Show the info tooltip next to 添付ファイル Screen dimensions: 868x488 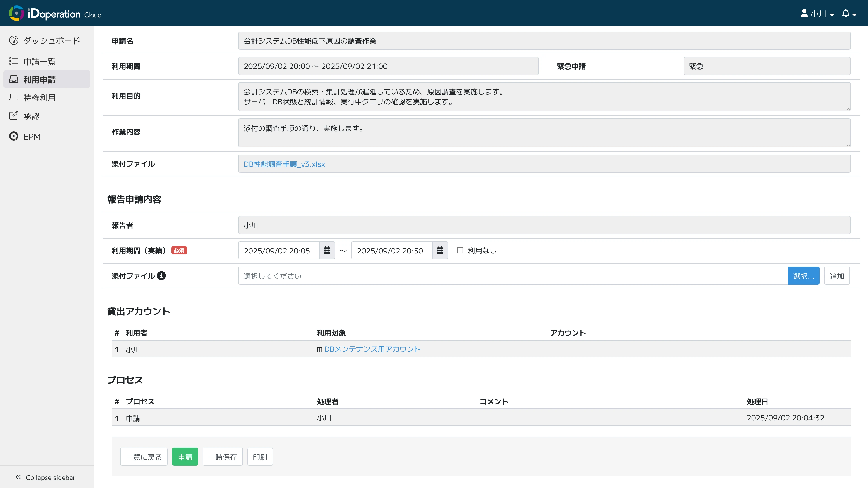pyautogui.click(x=161, y=275)
